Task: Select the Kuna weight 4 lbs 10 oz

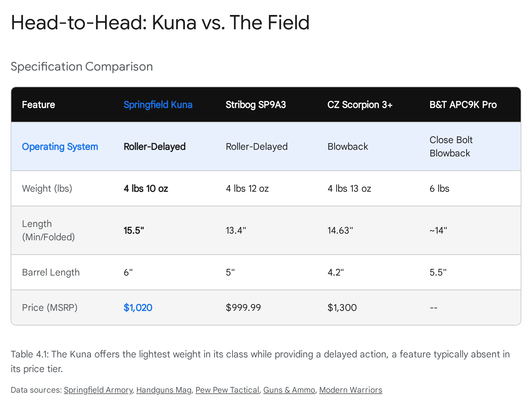Action: (146, 188)
